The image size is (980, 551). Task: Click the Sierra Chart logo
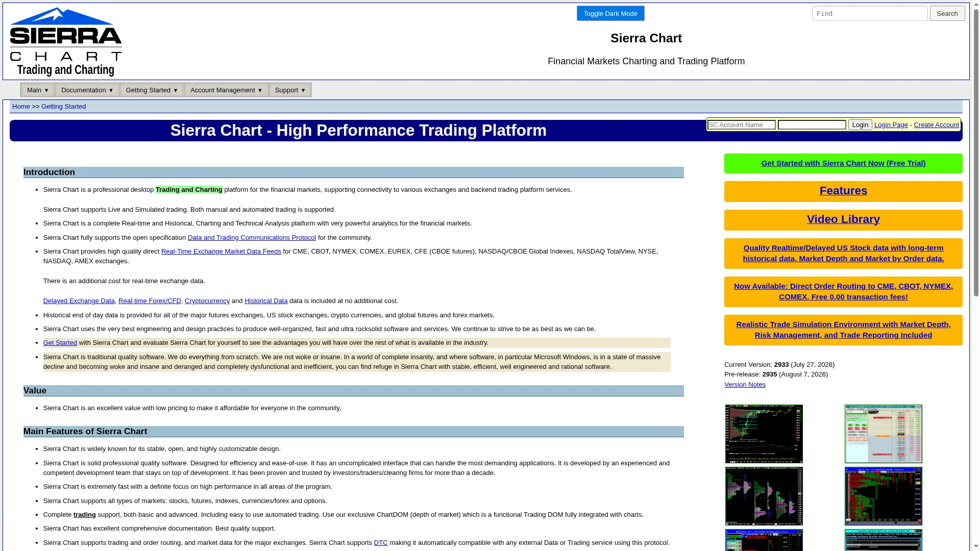(66, 42)
